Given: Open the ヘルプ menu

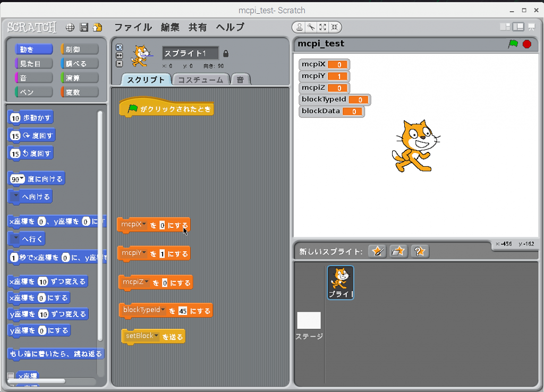Looking at the screenshot, I should 231,28.
